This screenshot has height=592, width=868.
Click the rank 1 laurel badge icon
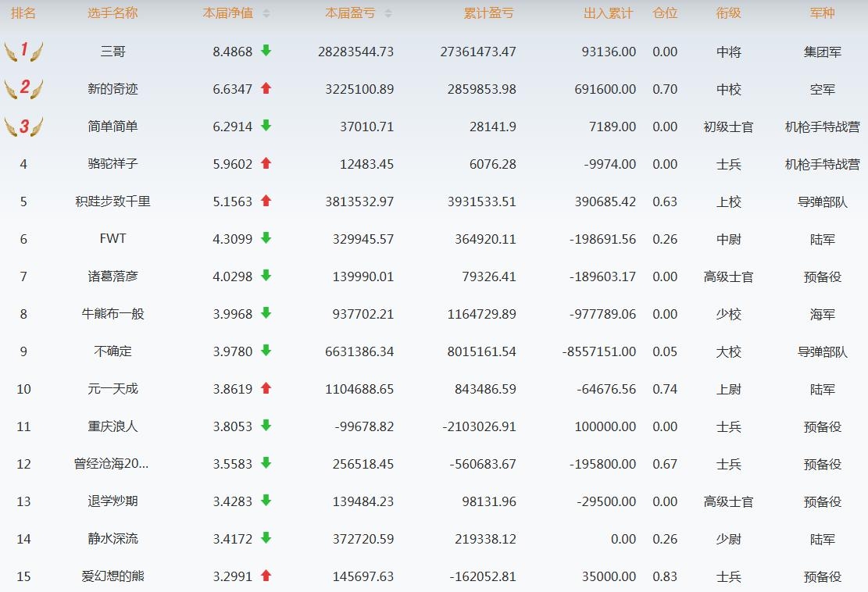pyautogui.click(x=23, y=52)
